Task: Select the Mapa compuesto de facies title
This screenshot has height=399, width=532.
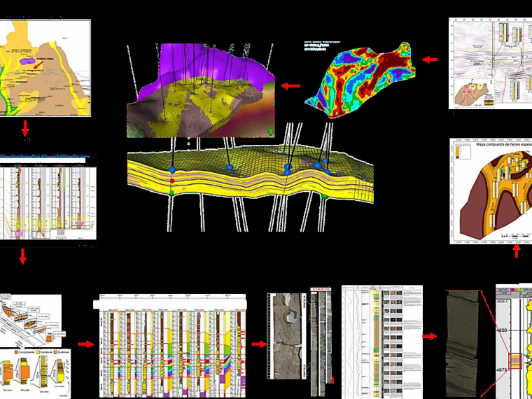Action: (x=503, y=144)
